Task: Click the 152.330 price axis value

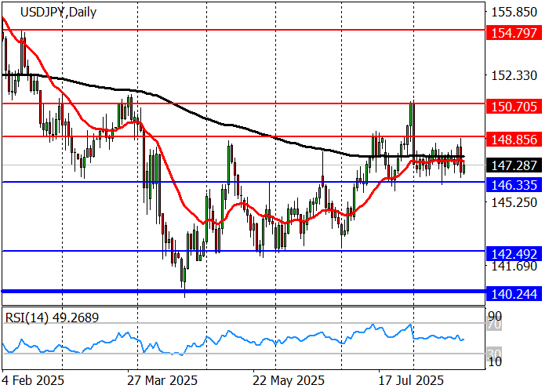Action: pos(514,75)
